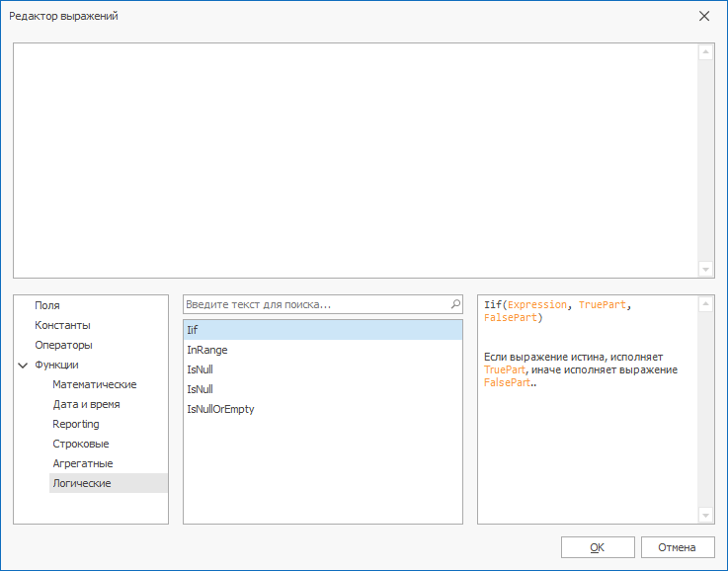Select the Поля category

[x=47, y=306]
